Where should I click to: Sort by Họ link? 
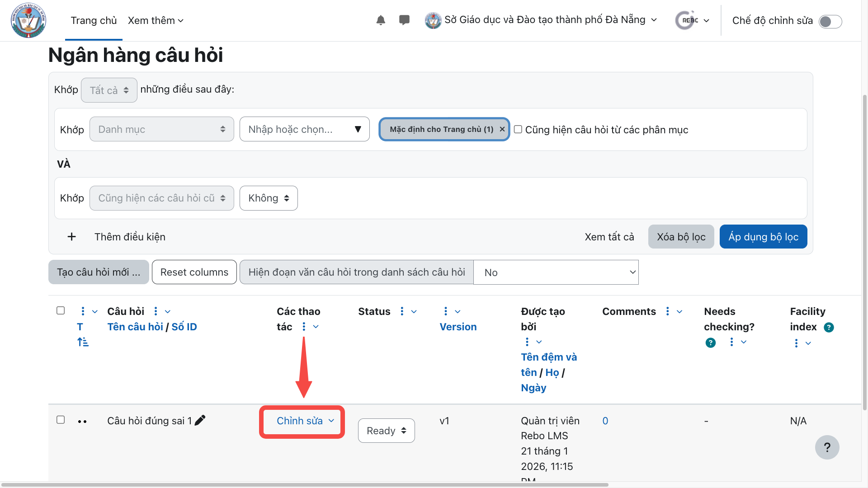(552, 372)
